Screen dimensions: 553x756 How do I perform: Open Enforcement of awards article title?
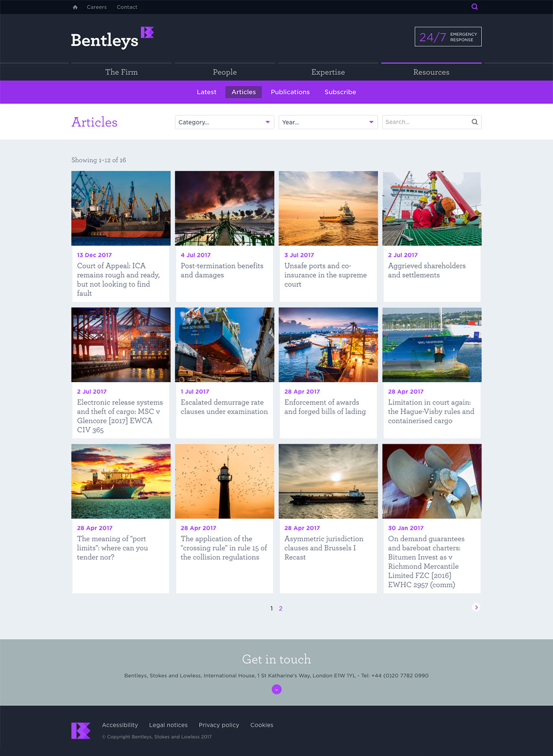[x=325, y=407]
